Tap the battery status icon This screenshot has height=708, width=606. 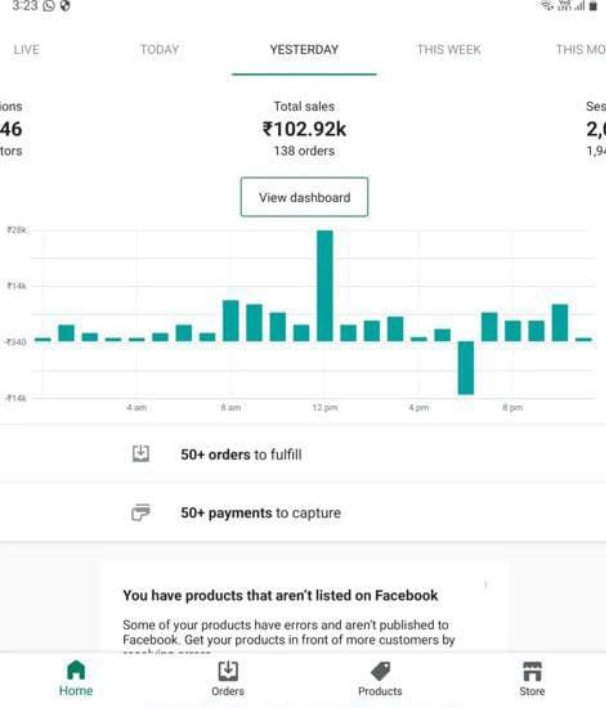(593, 6)
